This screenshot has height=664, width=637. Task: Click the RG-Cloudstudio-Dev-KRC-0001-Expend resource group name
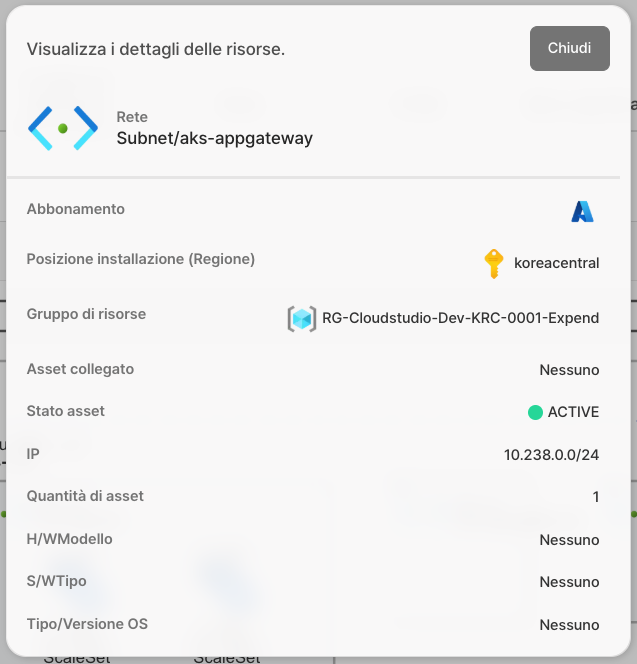point(460,318)
